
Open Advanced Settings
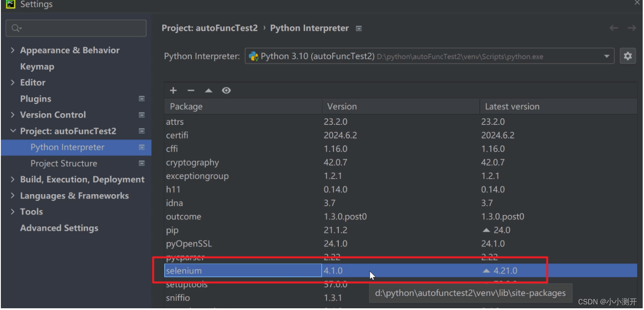tap(59, 228)
